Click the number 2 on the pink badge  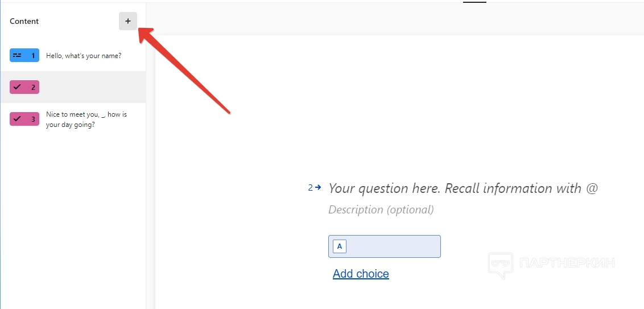pyautogui.click(x=33, y=87)
